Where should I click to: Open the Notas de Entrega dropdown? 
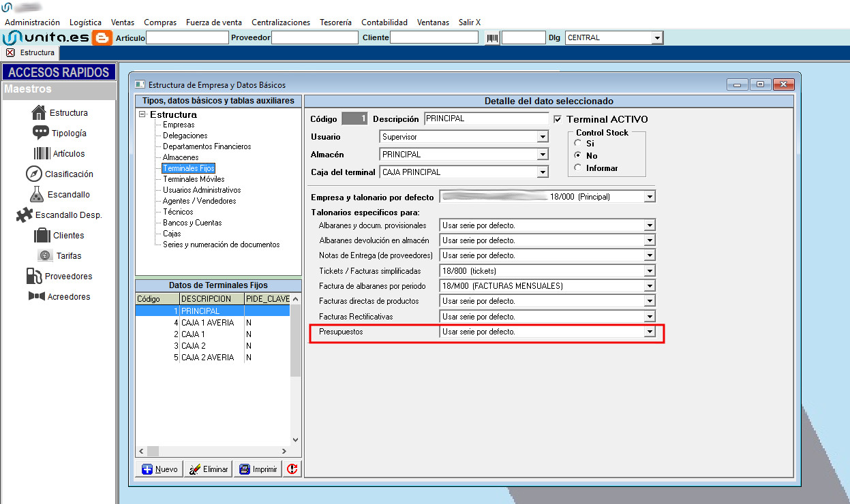click(x=650, y=255)
